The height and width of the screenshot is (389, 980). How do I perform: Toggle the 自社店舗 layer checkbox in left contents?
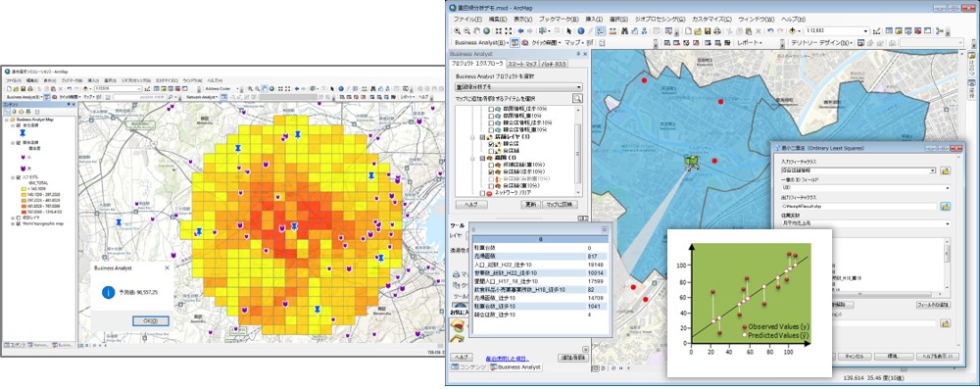[x=18, y=125]
